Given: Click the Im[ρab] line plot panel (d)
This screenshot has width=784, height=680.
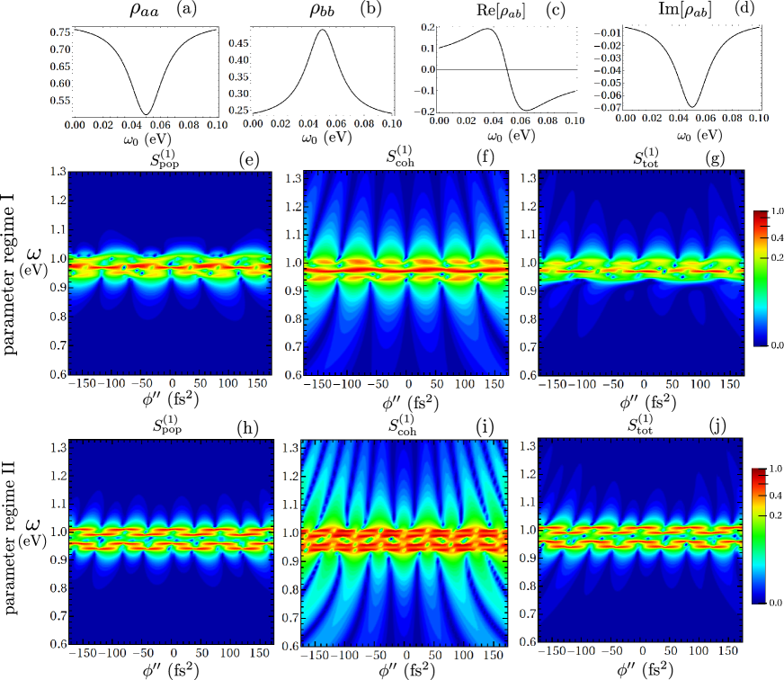Looking at the screenshot, I should (692, 68).
